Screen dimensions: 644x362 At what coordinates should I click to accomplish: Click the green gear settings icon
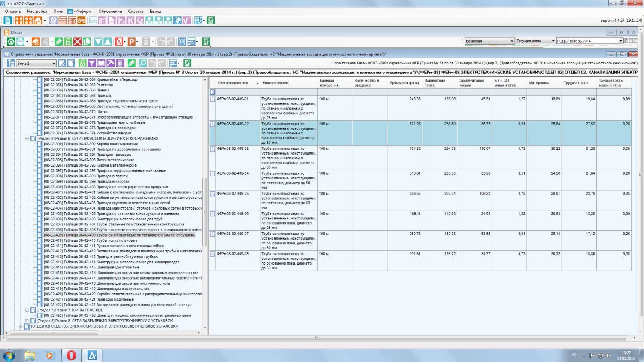click(11, 42)
